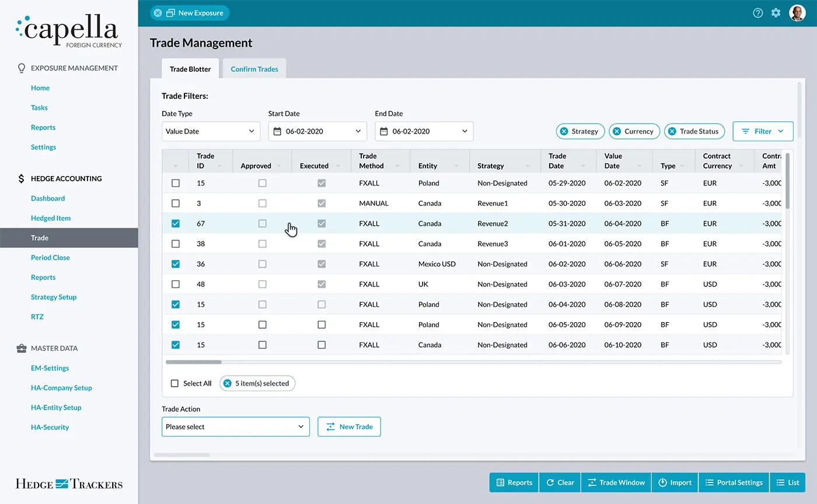This screenshot has height=504, width=817.
Task: Sort by the Entity column arrow
Action: [457, 166]
